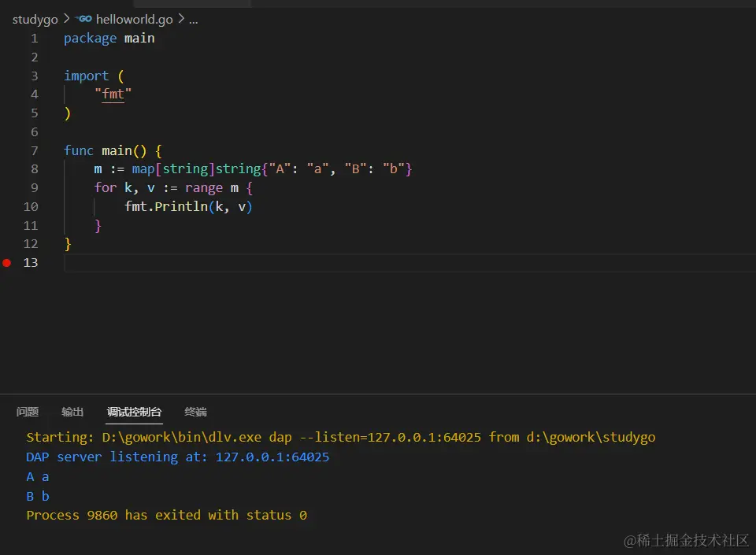Screen dimensions: 756x555
Task: Click 'func' keyword on line 7
Action: click(79, 151)
